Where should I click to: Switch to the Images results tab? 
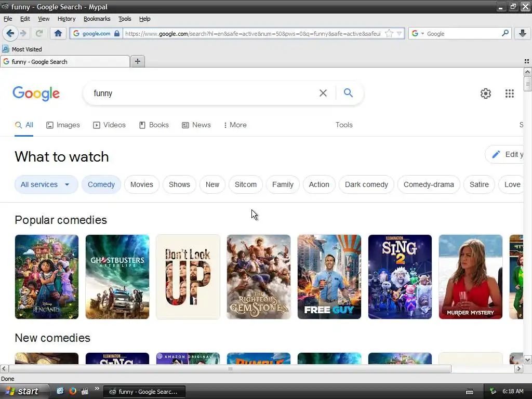[63, 125]
